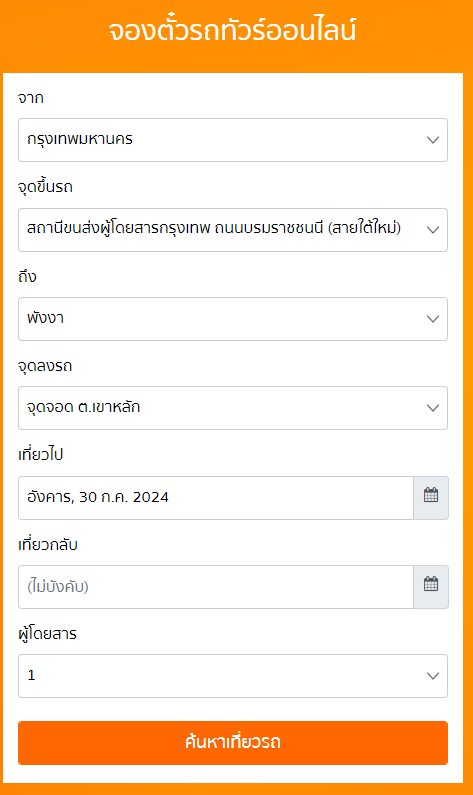Click the จองตั๋วรถทัวร์ออนไลน์ header title
This screenshot has width=473, height=795.
point(233,30)
